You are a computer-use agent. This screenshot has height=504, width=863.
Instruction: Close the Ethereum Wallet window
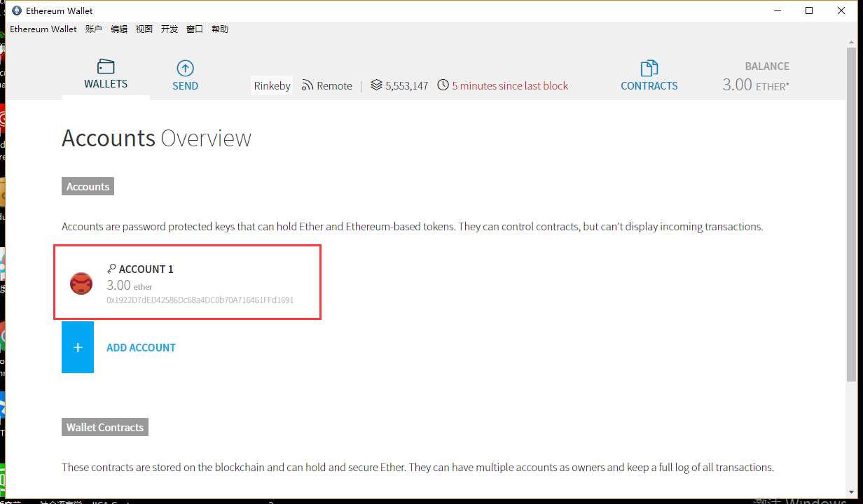point(841,10)
